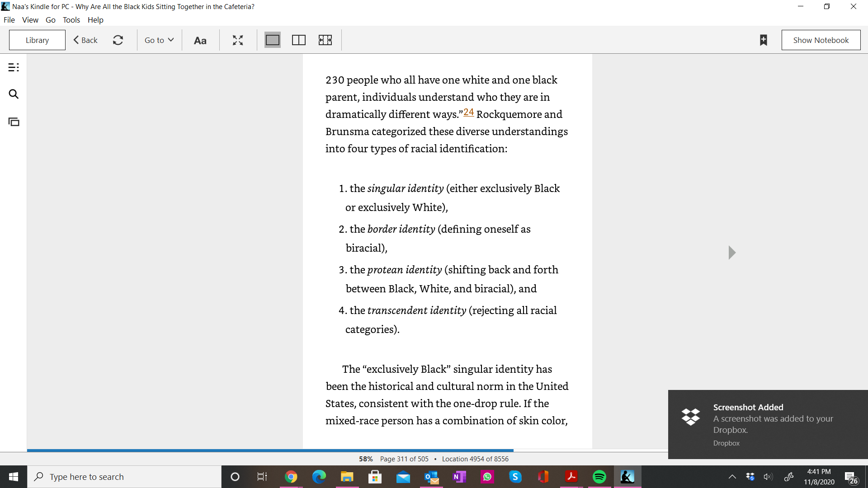Open the Go menu
The width and height of the screenshot is (868, 488).
coord(51,20)
